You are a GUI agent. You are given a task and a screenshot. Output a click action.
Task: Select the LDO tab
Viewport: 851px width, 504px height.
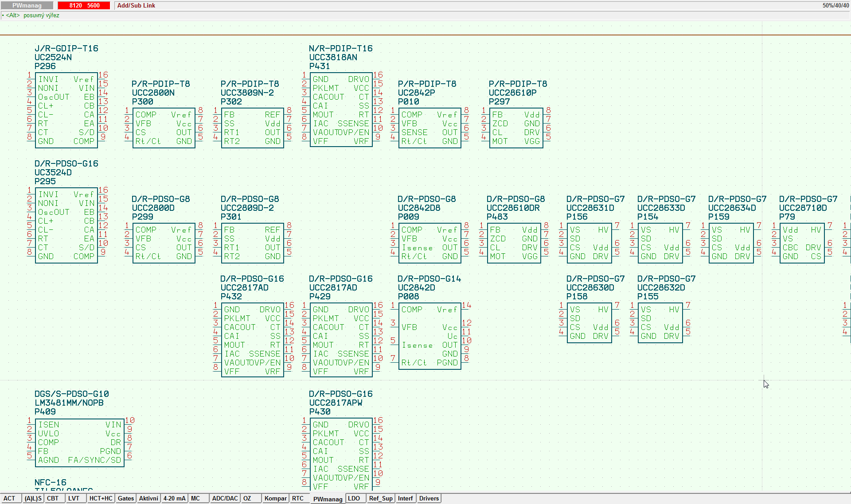pyautogui.click(x=354, y=499)
